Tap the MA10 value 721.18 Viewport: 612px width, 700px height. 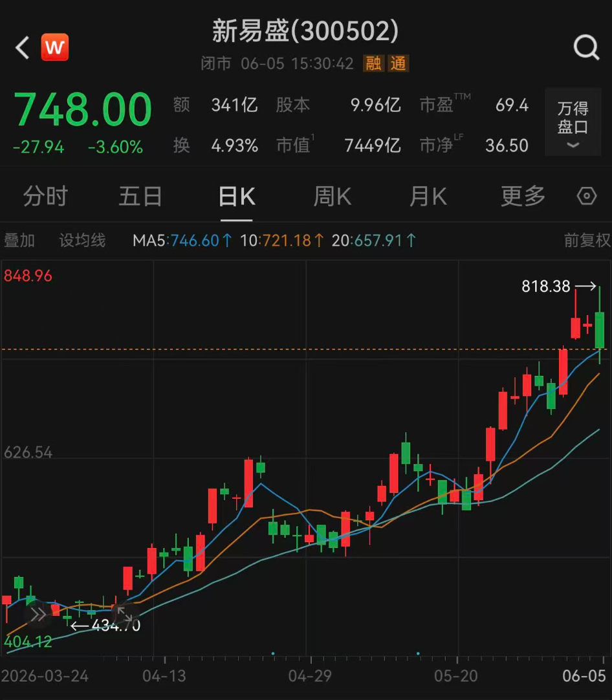pos(287,241)
